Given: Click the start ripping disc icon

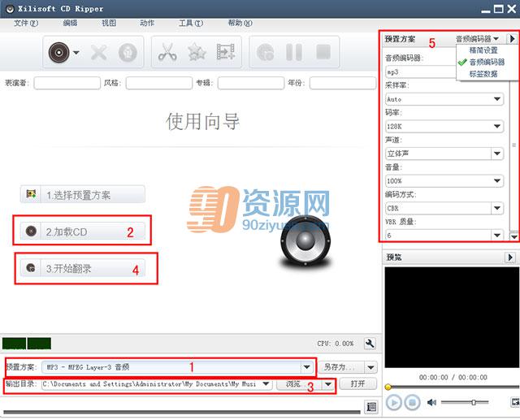Looking at the screenshot, I should (265, 52).
